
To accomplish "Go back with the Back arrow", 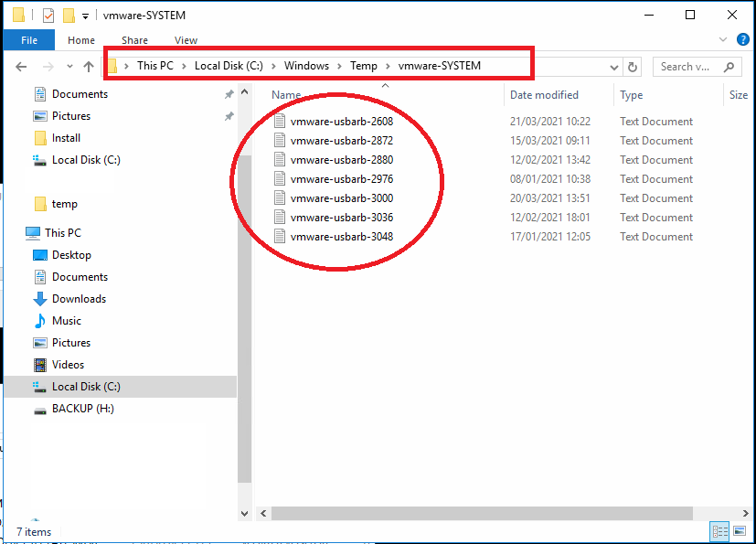I will click(x=21, y=67).
